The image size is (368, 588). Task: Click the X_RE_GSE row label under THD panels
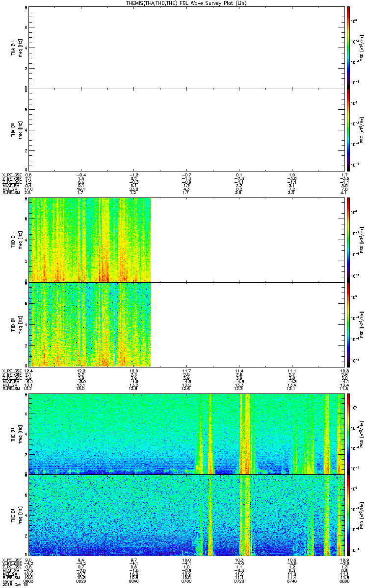click(x=11, y=370)
